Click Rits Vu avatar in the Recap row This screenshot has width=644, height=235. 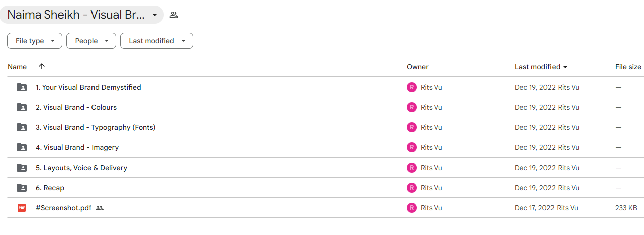tap(412, 188)
